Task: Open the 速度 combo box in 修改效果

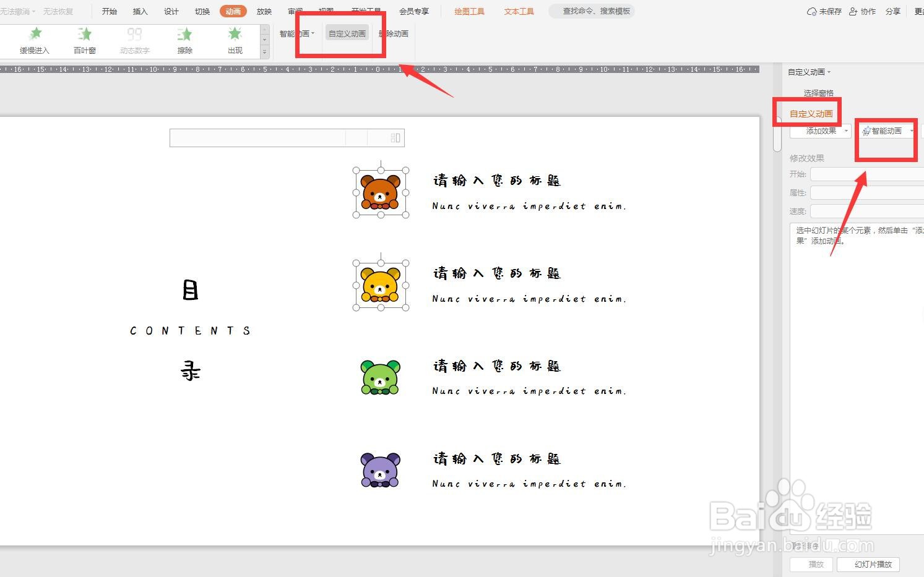Action: pos(867,212)
